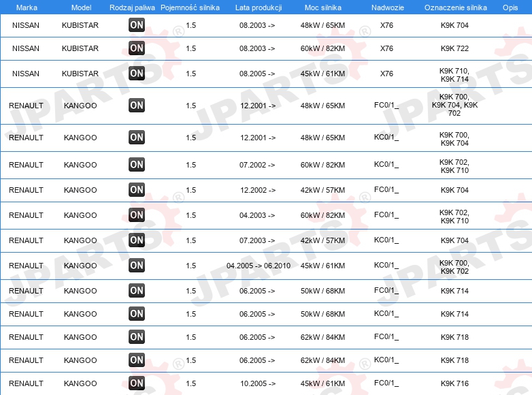Click the 45kW / 61KM cell in the K9K 716 row
Screen dimensions: 532x395
pos(322,383)
